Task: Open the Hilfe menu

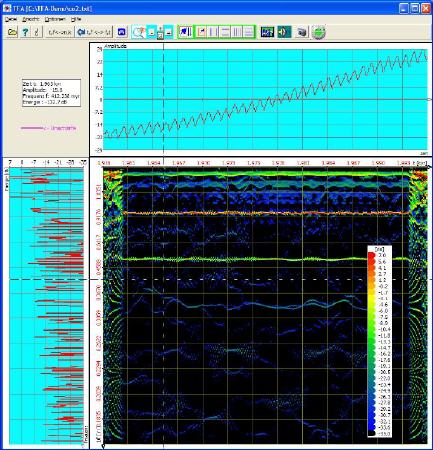Action: pyautogui.click(x=76, y=19)
